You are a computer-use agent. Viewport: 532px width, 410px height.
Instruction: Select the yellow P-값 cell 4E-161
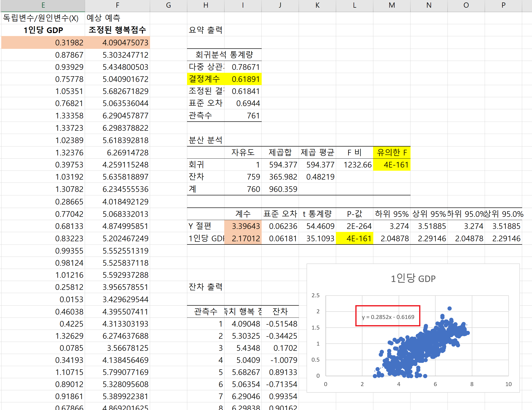354,238
